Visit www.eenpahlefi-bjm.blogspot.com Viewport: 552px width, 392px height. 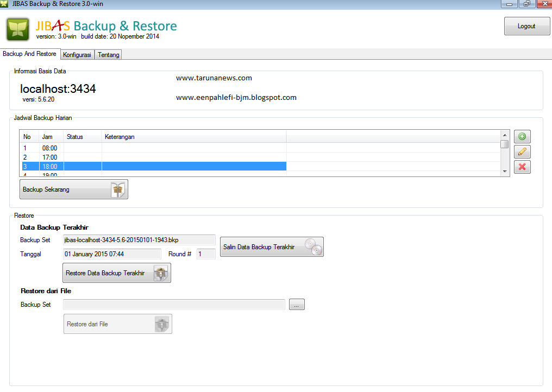point(236,97)
